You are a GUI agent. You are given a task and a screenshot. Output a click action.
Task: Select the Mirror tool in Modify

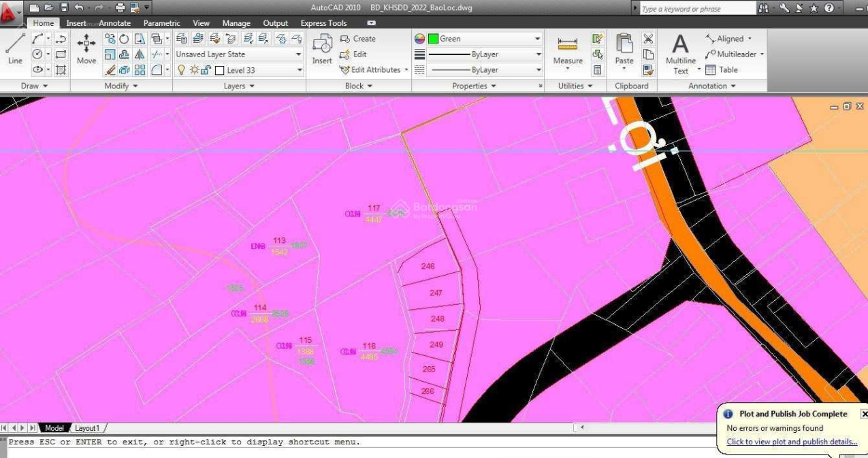(140, 54)
